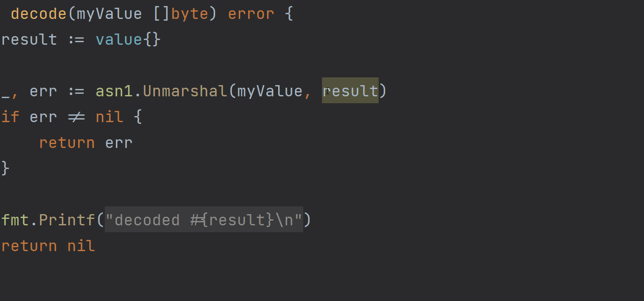
Task: Click the error return type
Action: (x=251, y=14)
